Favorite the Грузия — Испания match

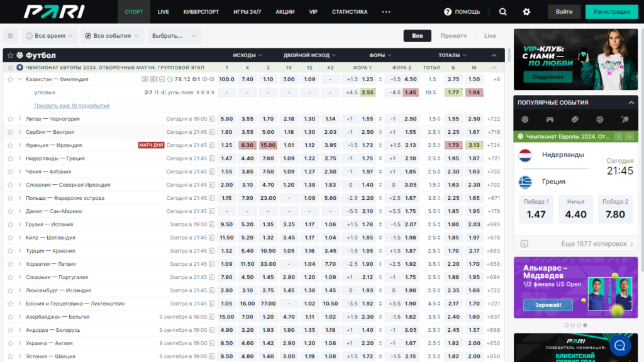10,224
